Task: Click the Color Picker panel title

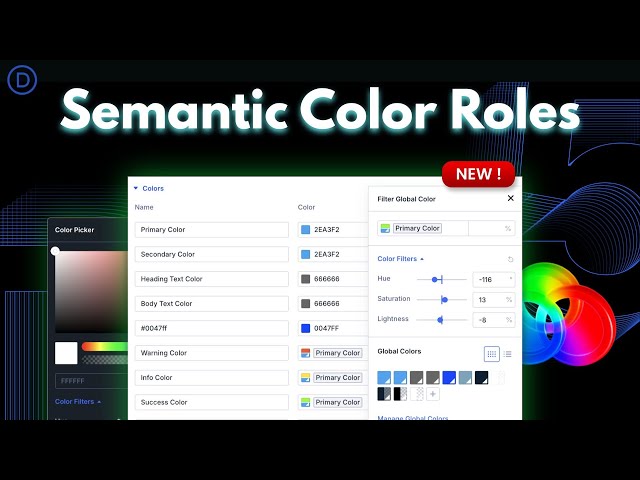Action: pyautogui.click(x=75, y=230)
